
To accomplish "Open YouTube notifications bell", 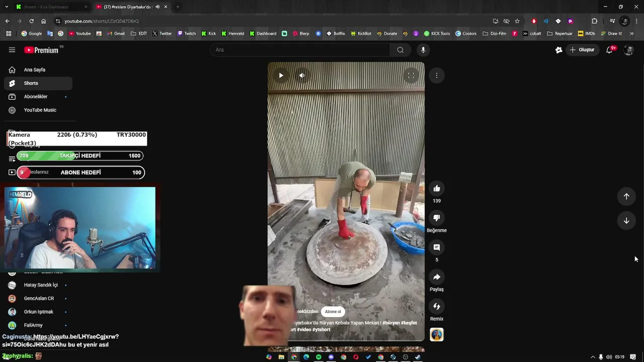I will (x=609, y=50).
